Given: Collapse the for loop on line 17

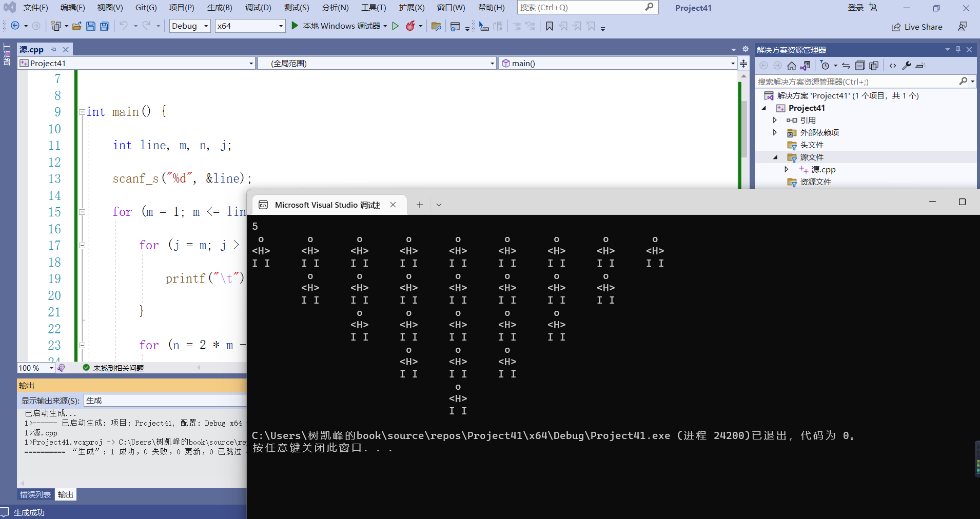Looking at the screenshot, I should (82, 245).
